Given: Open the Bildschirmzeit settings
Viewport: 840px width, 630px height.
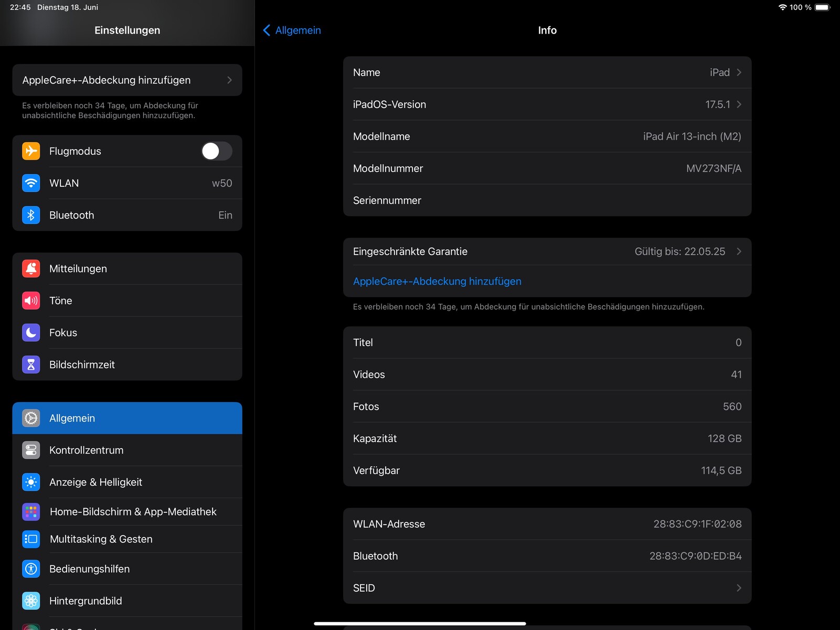Looking at the screenshot, I should coord(127,365).
